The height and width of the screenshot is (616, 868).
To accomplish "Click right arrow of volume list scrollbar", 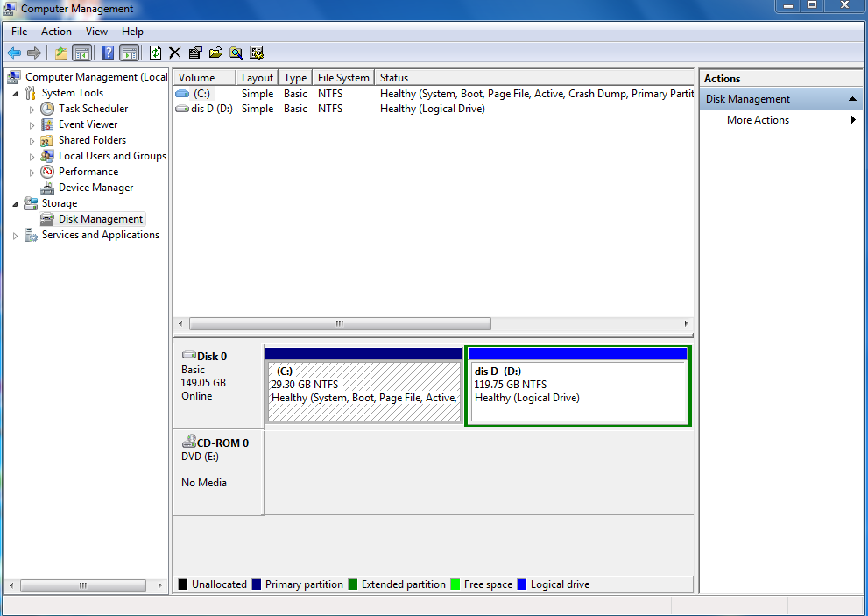I will [x=687, y=323].
